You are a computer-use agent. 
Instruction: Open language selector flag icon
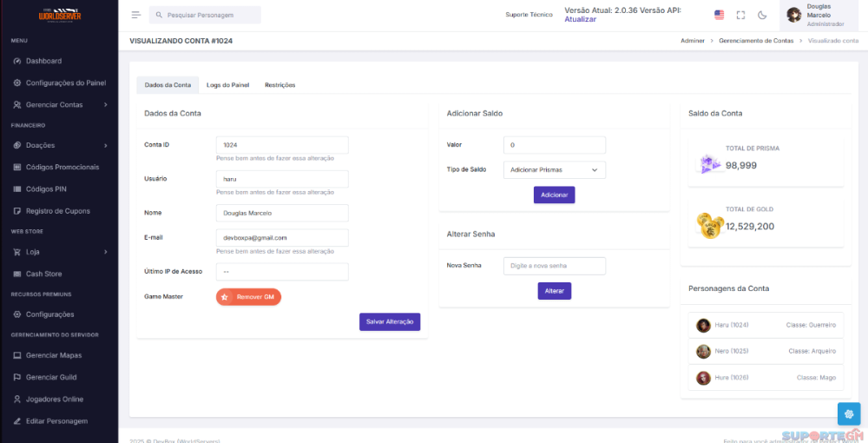[x=719, y=15]
